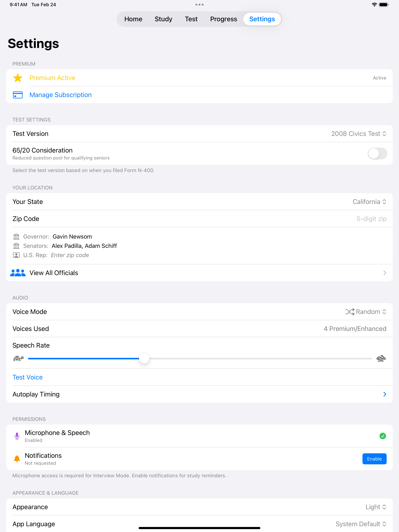Click the 'Alex Padilla, Adam Schiff' senators text
The width and height of the screenshot is (399, 532).
click(x=84, y=246)
